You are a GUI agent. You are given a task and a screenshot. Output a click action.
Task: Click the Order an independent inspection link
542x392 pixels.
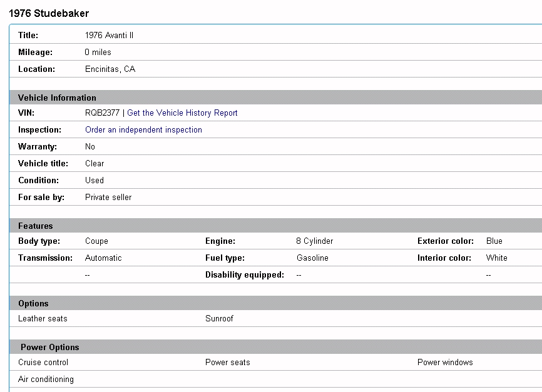[143, 130]
